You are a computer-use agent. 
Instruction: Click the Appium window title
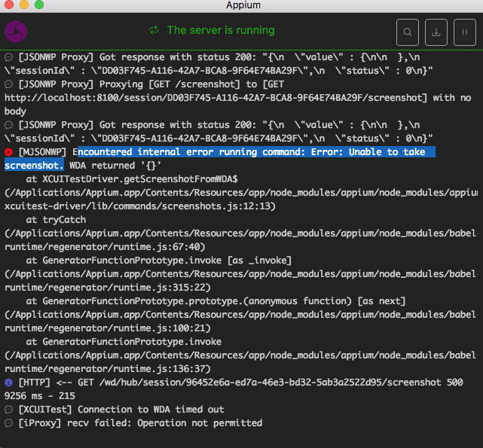click(243, 5)
